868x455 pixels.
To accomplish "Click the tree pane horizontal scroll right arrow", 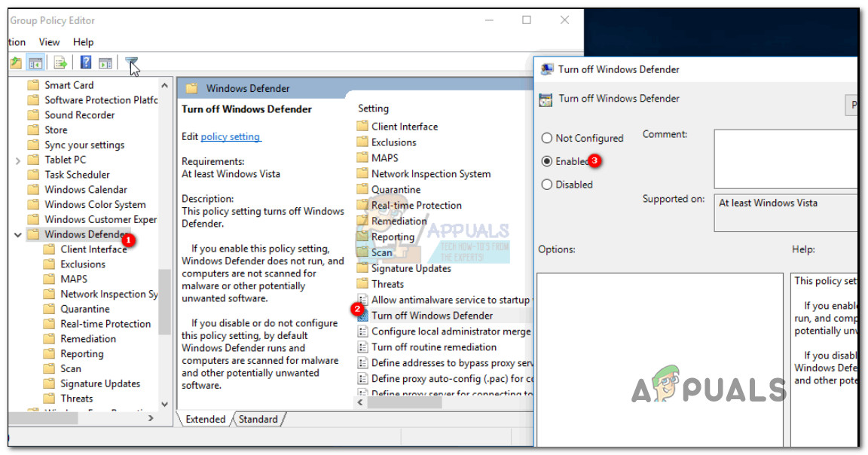I will tap(151, 419).
